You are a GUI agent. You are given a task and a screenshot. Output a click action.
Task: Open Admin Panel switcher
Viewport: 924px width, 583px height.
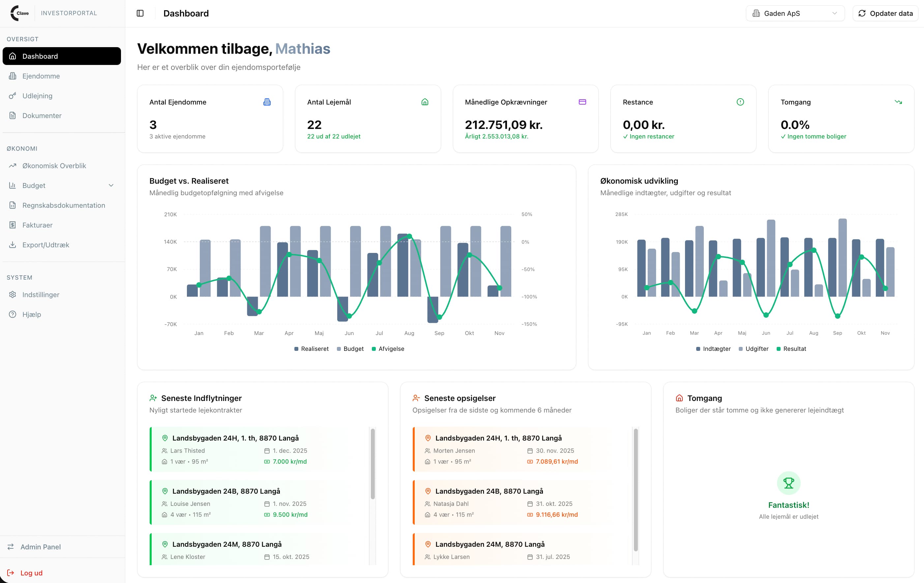click(40, 546)
